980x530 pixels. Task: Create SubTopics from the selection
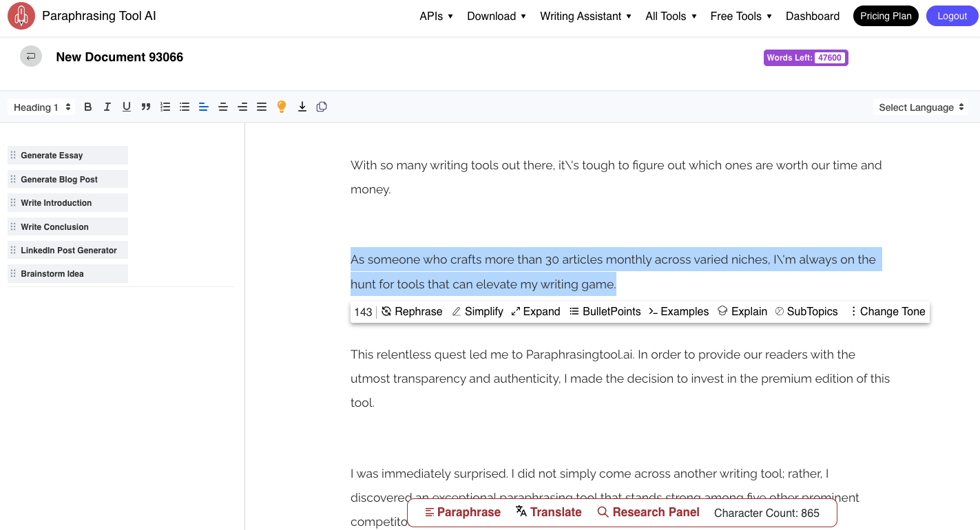pyautogui.click(x=806, y=312)
